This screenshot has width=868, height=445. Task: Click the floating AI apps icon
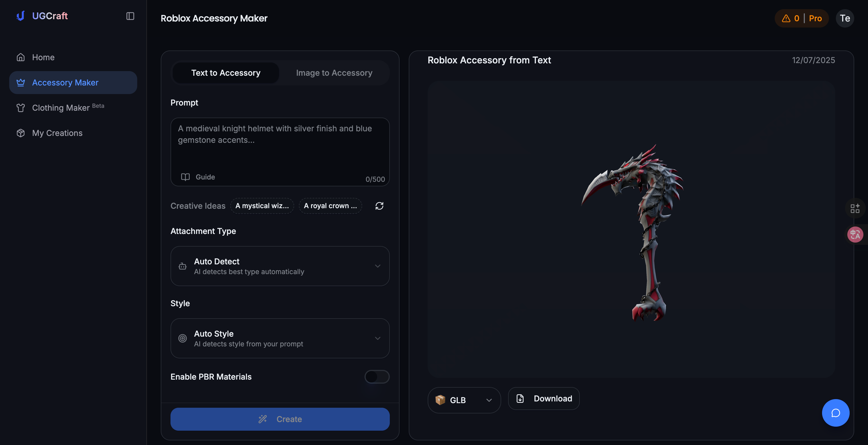pos(855,208)
